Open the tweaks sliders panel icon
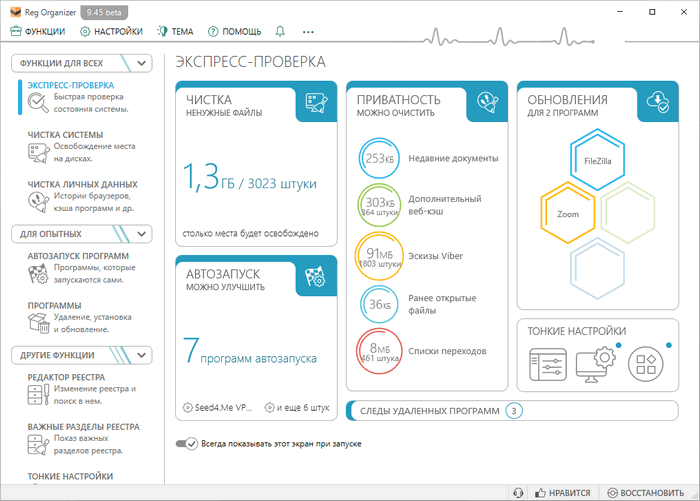This screenshot has width=700, height=501. pos(548,365)
